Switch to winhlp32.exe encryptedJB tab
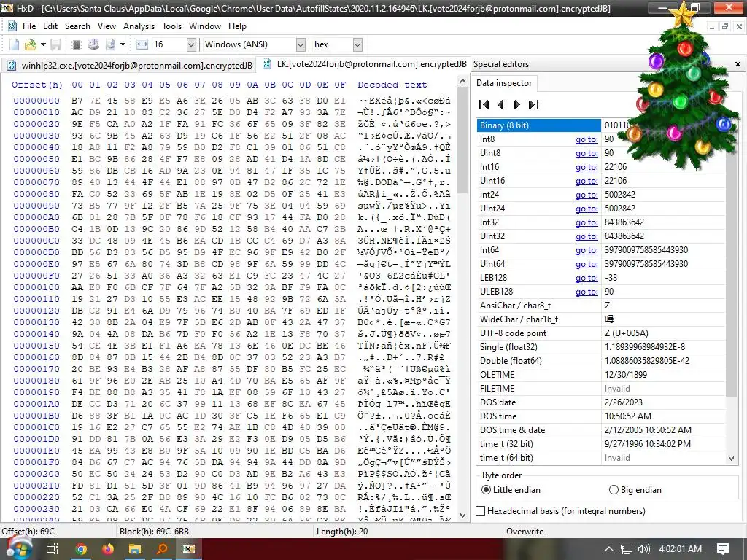Image resolution: width=747 pixels, height=560 pixels. tap(130, 65)
